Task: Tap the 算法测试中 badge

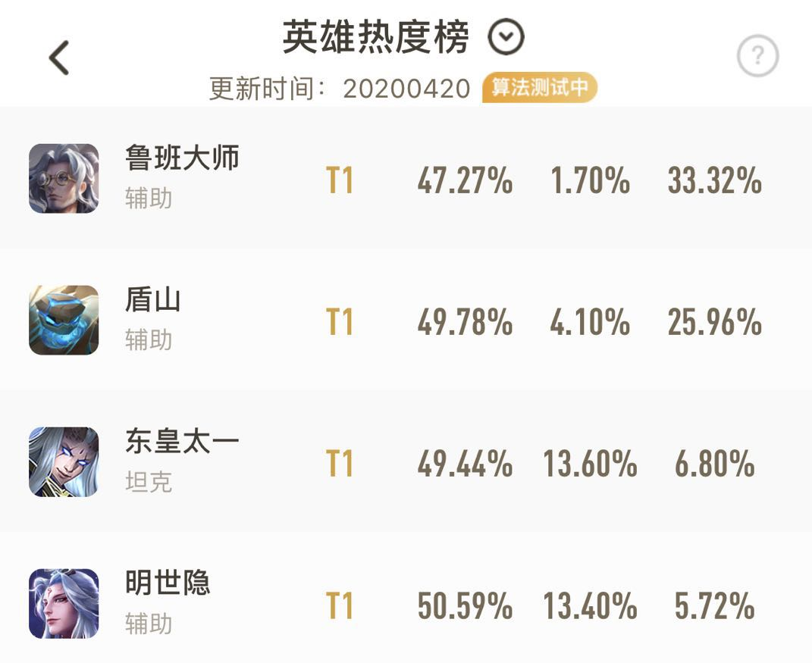Action: [x=540, y=87]
